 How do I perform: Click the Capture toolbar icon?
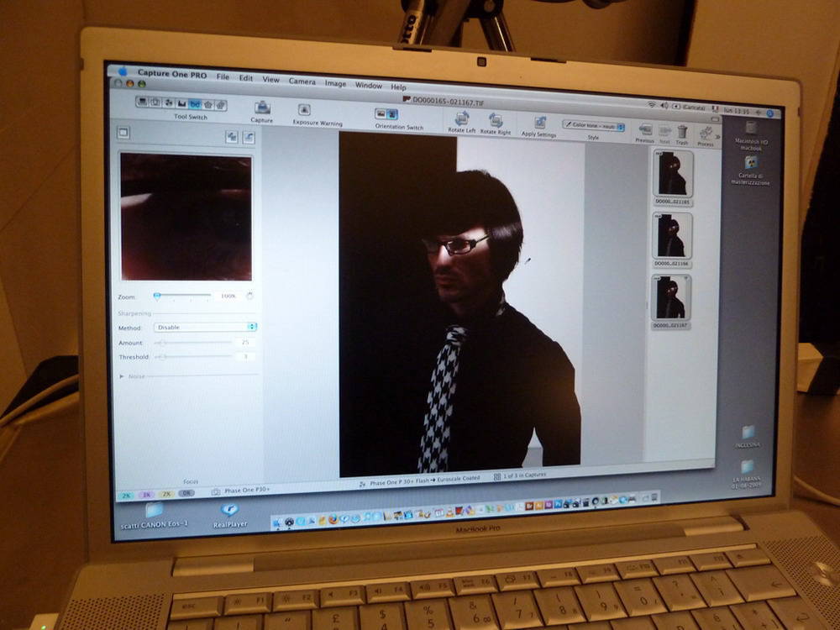coord(262,108)
